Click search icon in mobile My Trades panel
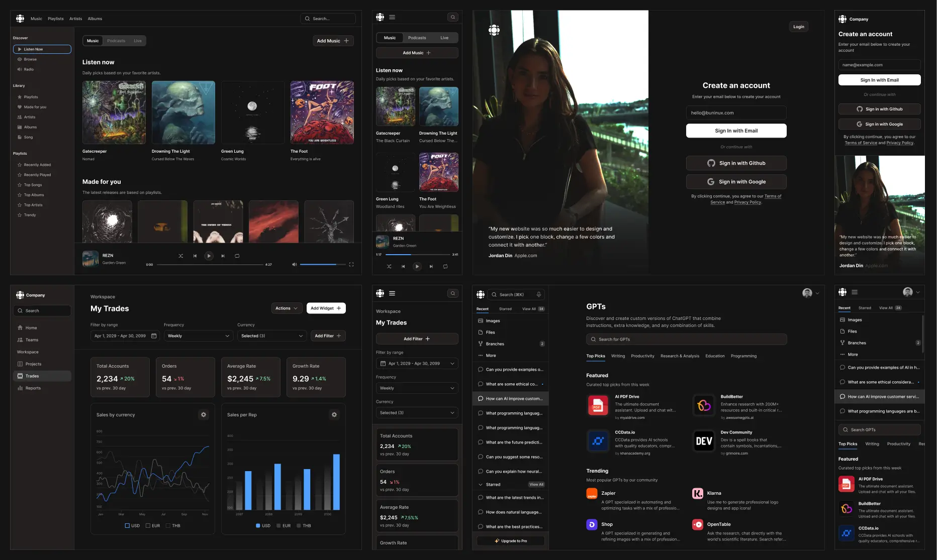937x560 pixels. click(453, 293)
